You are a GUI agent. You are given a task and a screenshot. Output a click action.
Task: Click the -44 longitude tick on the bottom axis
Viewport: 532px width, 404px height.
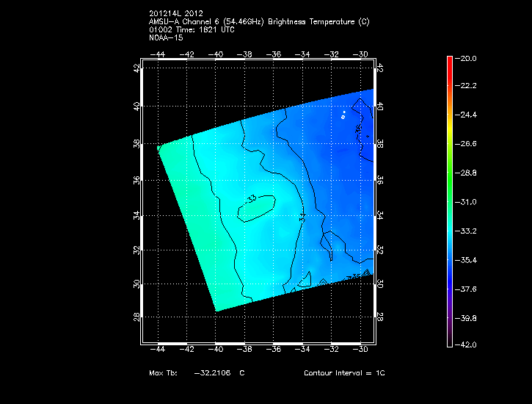pyautogui.click(x=158, y=351)
